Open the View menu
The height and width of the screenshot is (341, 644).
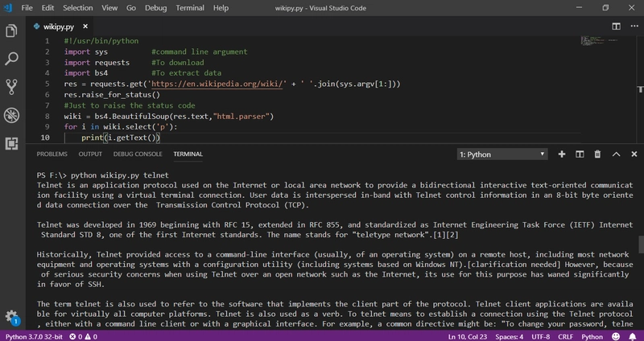(x=109, y=8)
